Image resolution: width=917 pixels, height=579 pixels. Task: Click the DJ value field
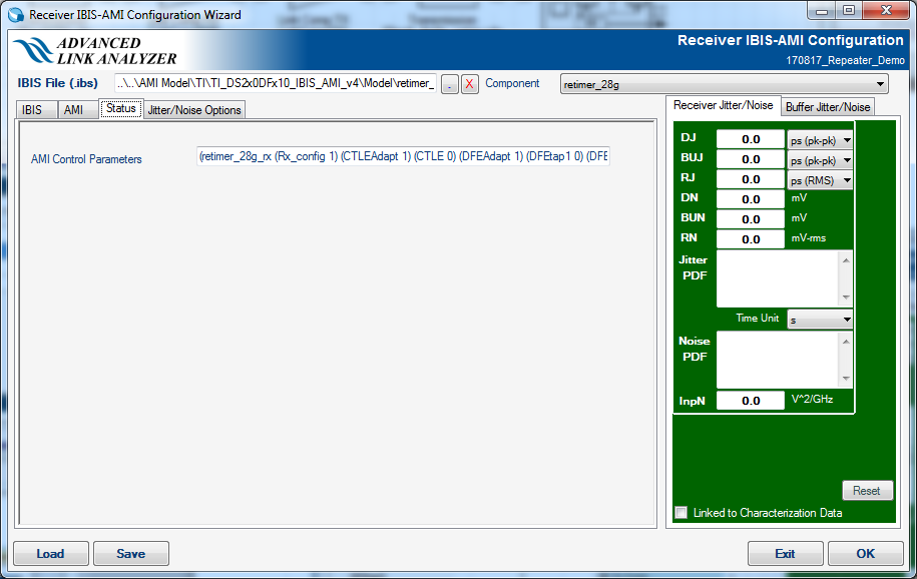pyautogui.click(x=750, y=139)
